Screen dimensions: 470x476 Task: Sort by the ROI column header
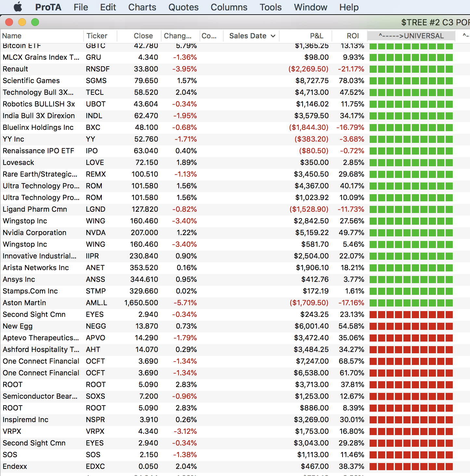350,36
